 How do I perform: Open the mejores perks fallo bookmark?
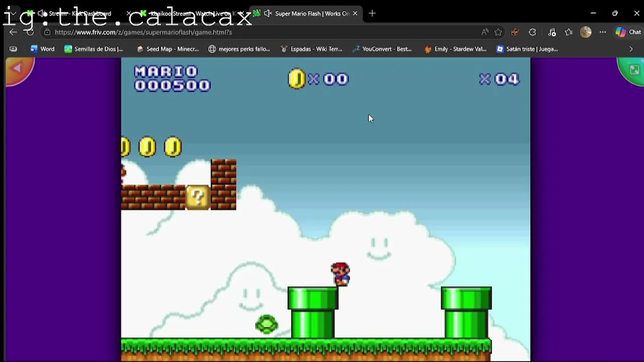point(239,49)
